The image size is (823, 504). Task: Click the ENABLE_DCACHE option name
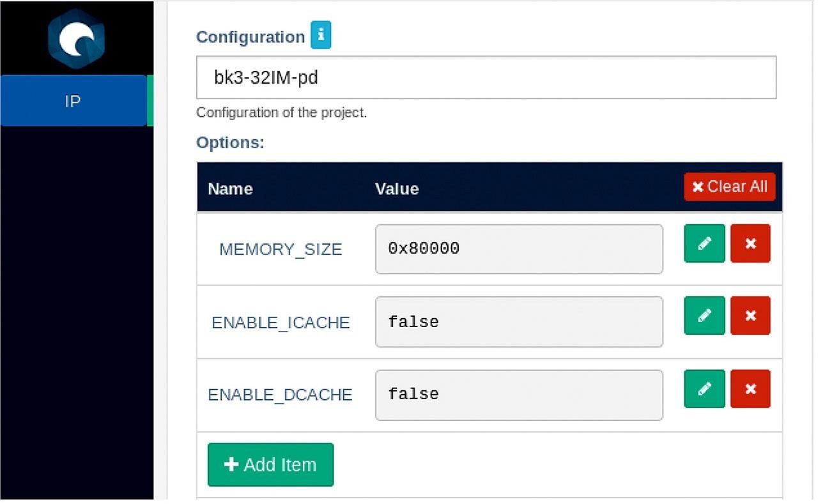[x=280, y=395]
